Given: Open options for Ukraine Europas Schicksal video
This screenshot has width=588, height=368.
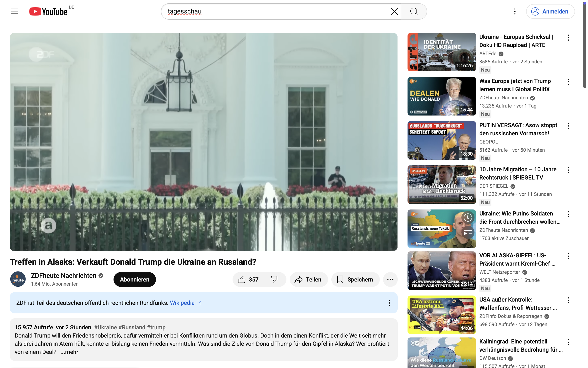Looking at the screenshot, I should click(x=568, y=38).
